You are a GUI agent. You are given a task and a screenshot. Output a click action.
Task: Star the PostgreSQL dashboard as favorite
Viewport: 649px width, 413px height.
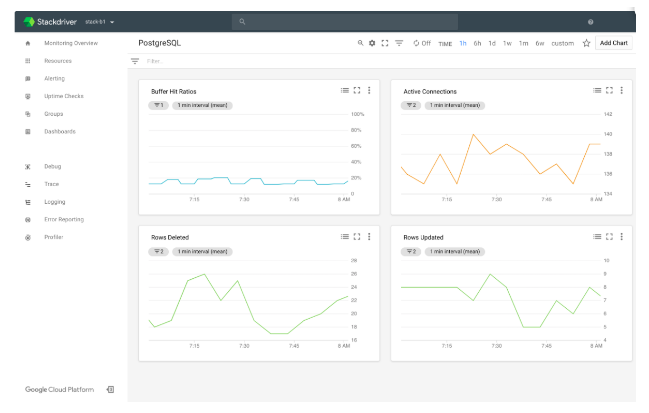(x=586, y=43)
